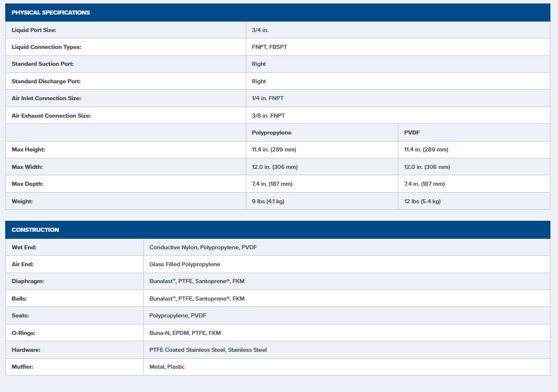Click the Physical Specifications section header
This screenshot has height=392, width=558.
51,13
